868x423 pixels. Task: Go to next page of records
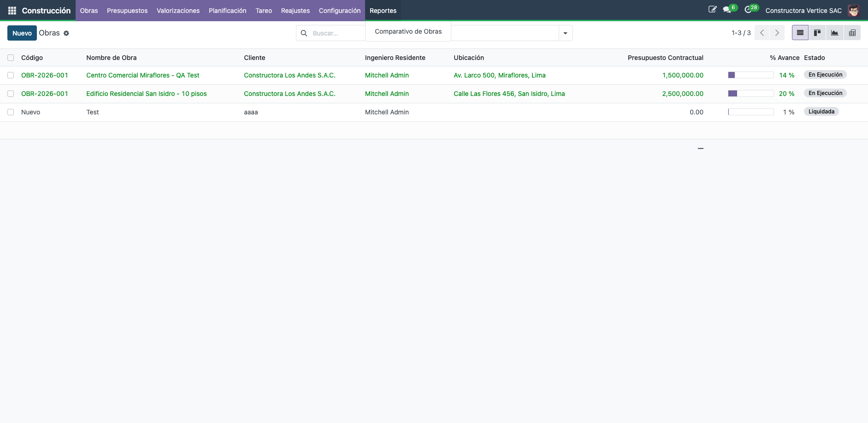(777, 33)
